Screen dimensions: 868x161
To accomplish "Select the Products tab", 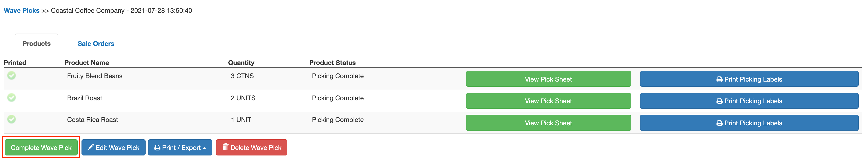I will [36, 44].
